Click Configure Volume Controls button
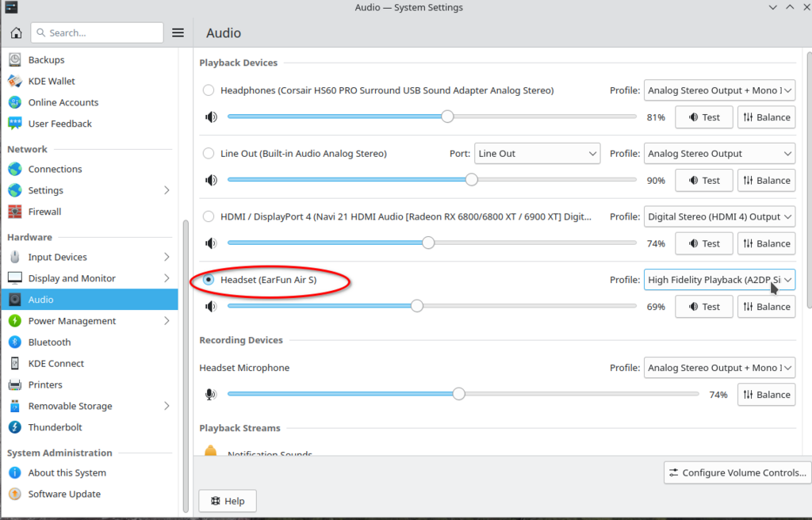 (737, 472)
